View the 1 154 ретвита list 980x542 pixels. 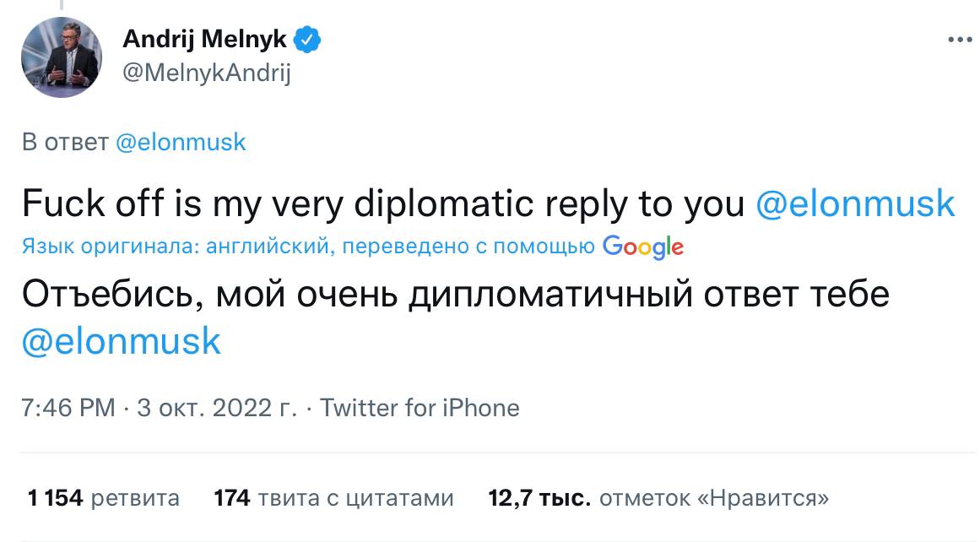pyautogui.click(x=104, y=498)
